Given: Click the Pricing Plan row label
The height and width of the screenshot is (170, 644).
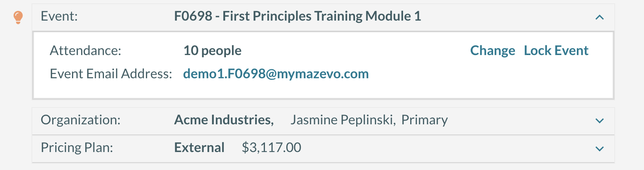Looking at the screenshot, I should tap(77, 148).
